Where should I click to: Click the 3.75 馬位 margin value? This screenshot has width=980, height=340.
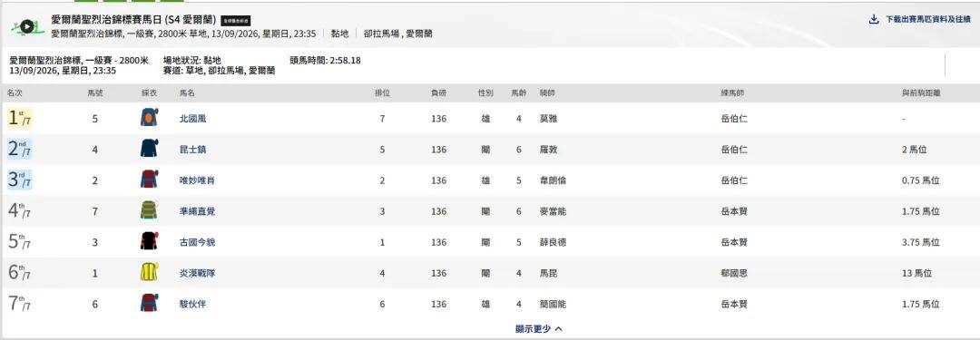click(x=921, y=242)
